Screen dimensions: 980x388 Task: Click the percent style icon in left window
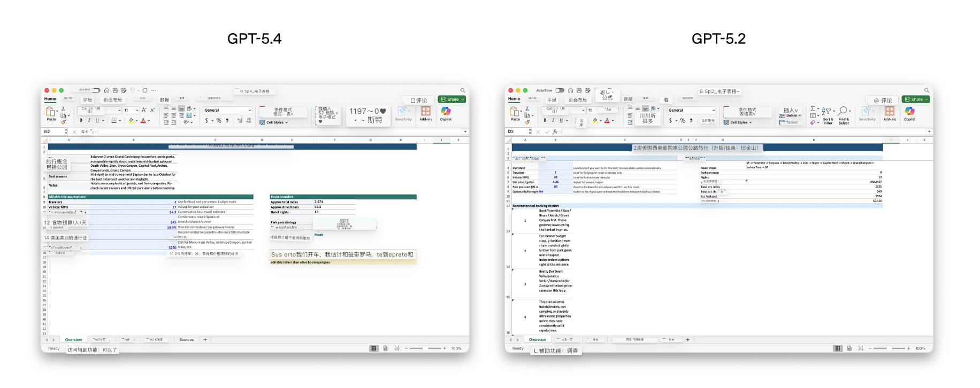(x=219, y=121)
